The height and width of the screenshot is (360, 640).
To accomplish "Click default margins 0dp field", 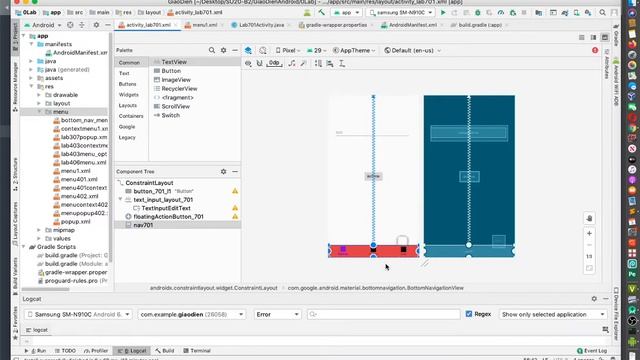I will 274,63.
